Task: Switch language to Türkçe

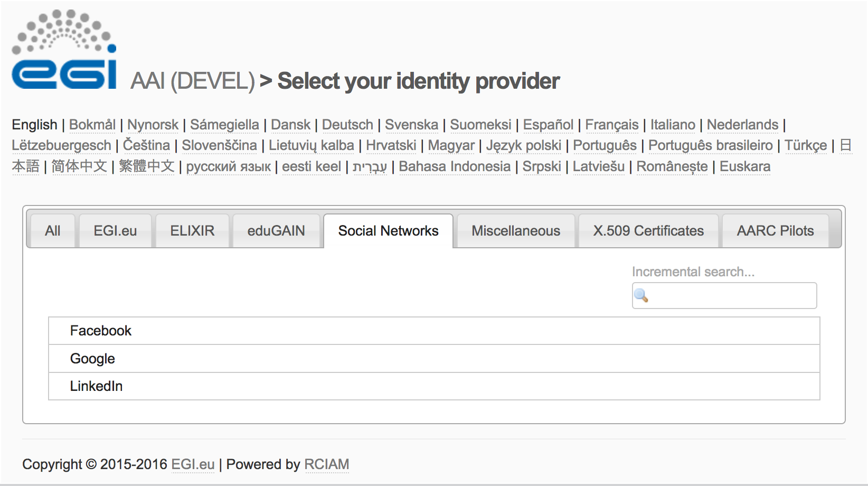Action: tap(806, 145)
